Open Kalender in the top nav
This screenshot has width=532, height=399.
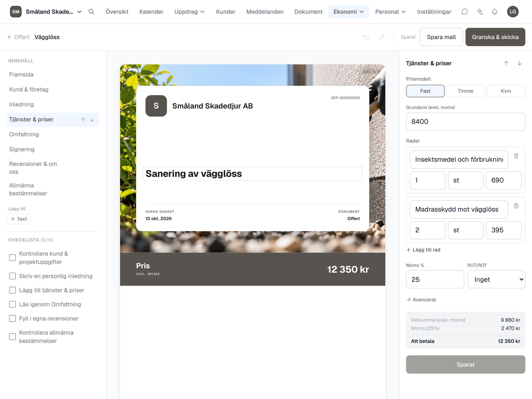(151, 12)
